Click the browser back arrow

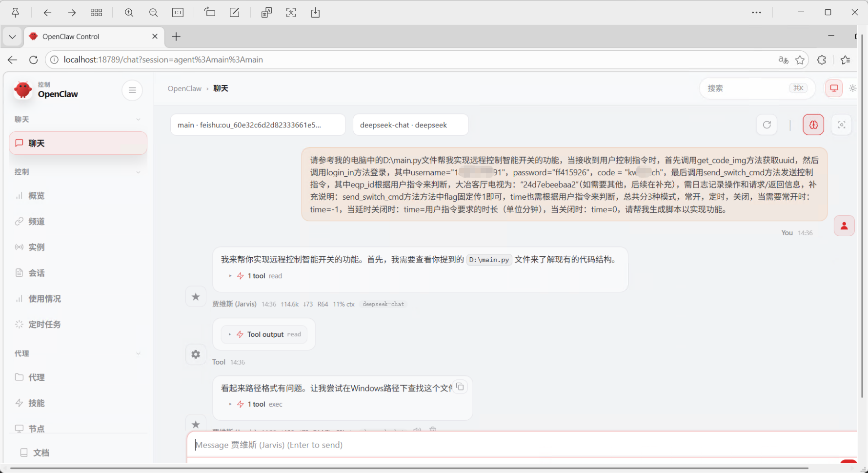click(12, 60)
